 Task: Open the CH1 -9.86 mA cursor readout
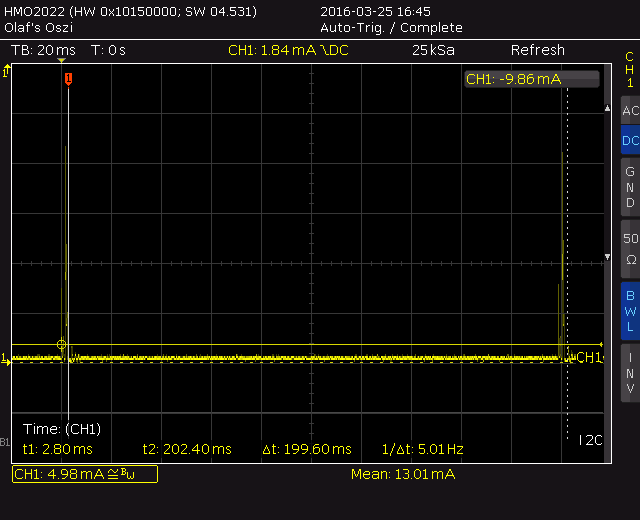tap(532, 79)
